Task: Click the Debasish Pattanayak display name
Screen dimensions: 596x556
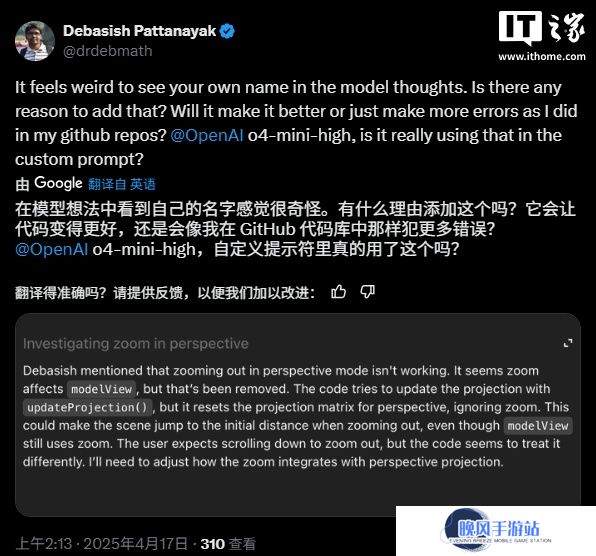Action: (x=139, y=31)
